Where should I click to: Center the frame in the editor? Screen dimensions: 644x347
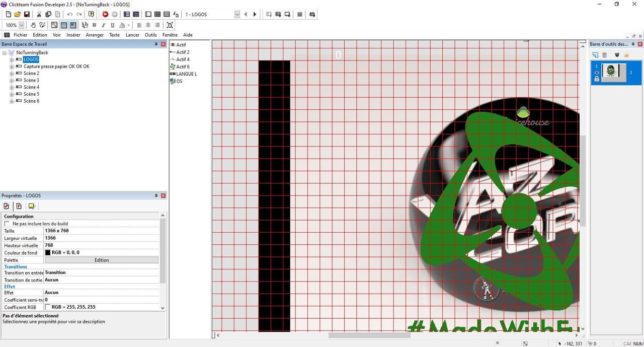pos(170,25)
